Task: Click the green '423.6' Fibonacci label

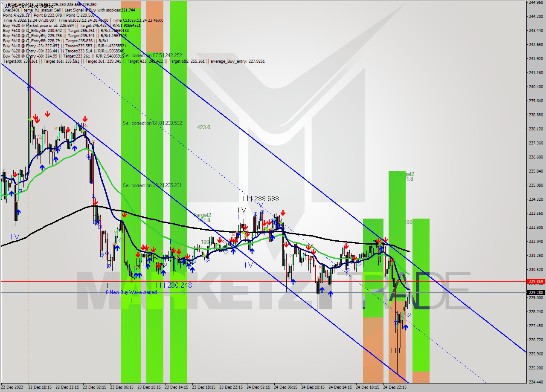Action: [203, 127]
